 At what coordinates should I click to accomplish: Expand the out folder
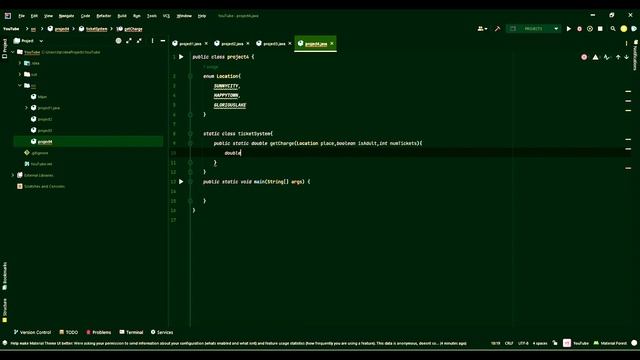tap(20, 74)
